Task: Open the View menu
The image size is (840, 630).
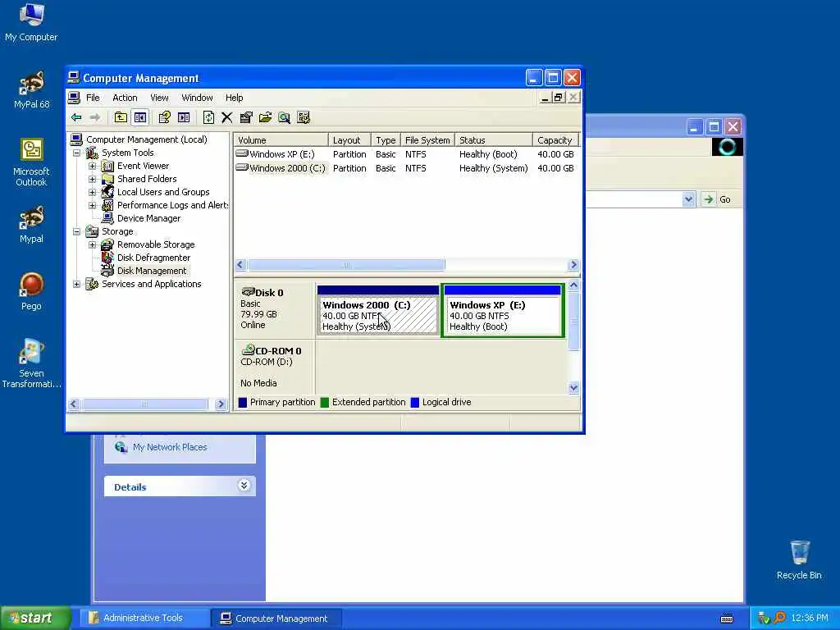Action: [159, 98]
